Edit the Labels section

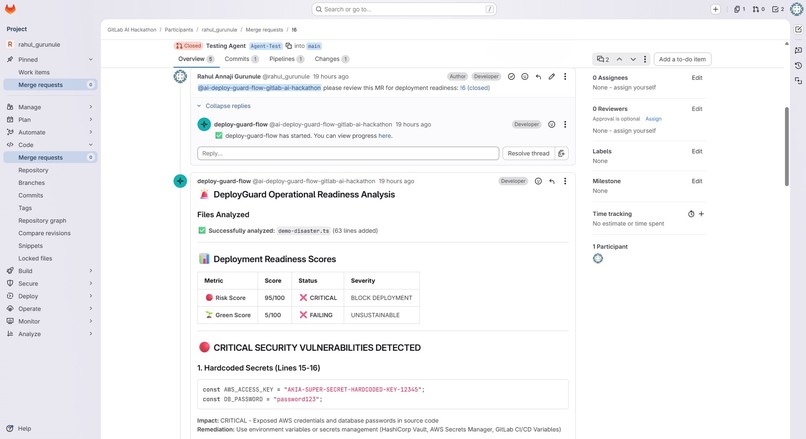[697, 151]
